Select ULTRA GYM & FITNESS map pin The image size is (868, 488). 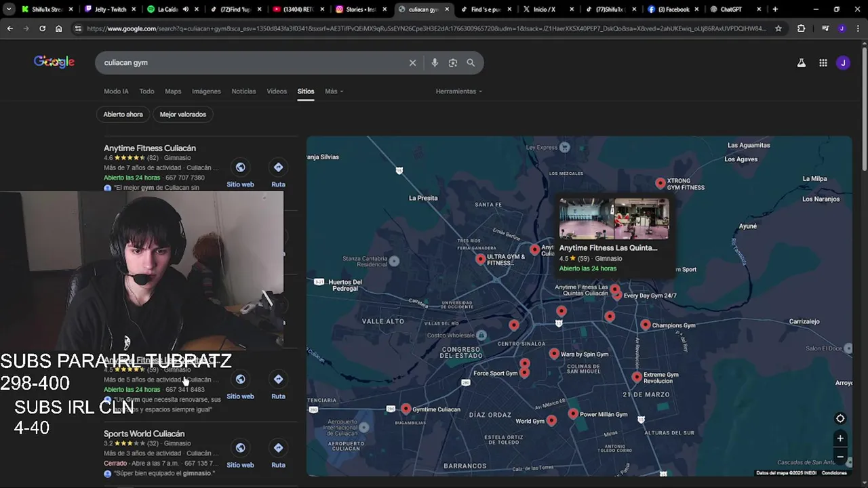481,259
